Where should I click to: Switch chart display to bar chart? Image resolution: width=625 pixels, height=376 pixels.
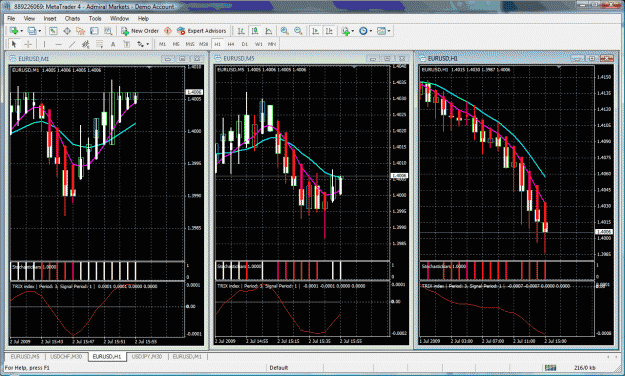(241, 31)
